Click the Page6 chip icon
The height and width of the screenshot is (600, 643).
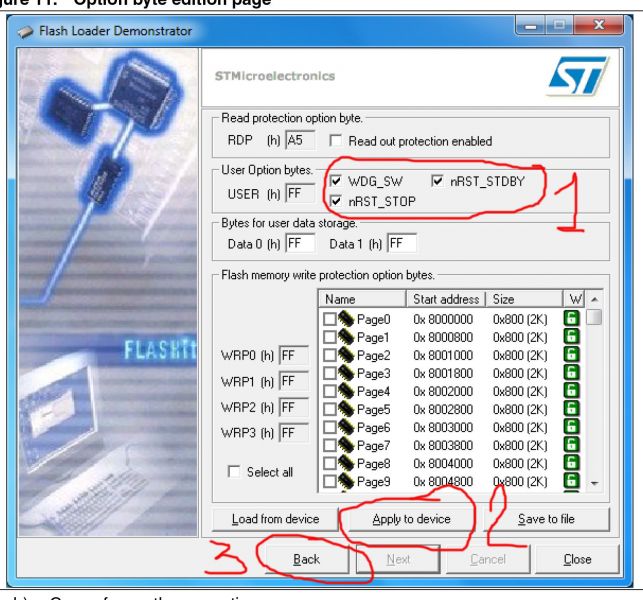pos(346,427)
